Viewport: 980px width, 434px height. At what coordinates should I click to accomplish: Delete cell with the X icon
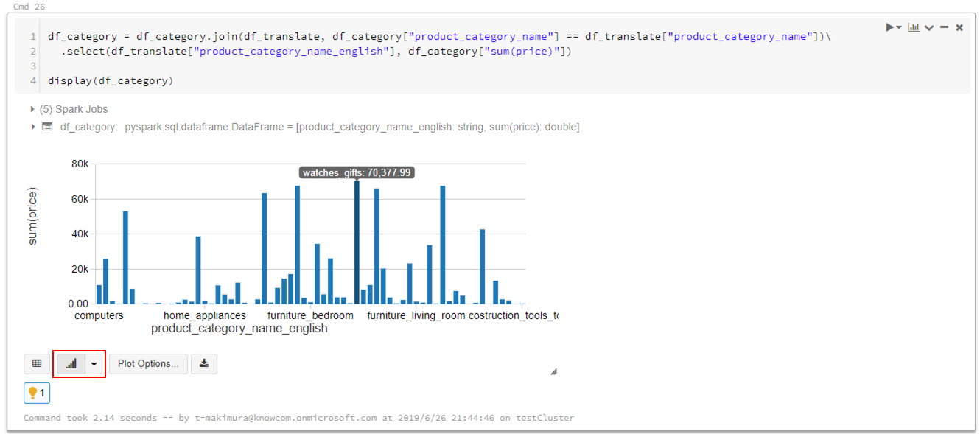tap(959, 27)
